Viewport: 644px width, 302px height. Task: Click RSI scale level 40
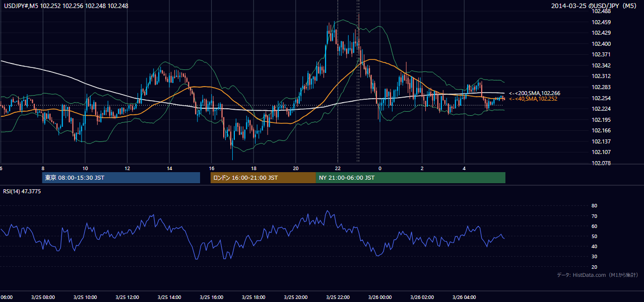[594, 246]
